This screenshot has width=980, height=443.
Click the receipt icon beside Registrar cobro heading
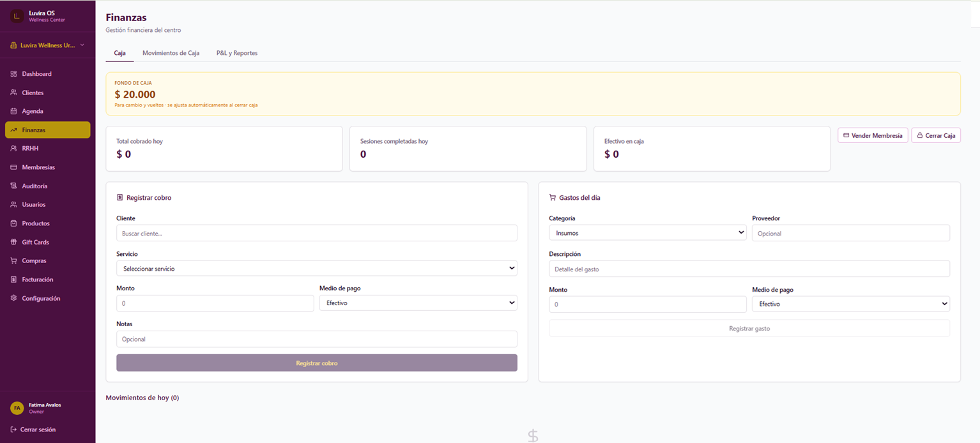[x=119, y=198]
